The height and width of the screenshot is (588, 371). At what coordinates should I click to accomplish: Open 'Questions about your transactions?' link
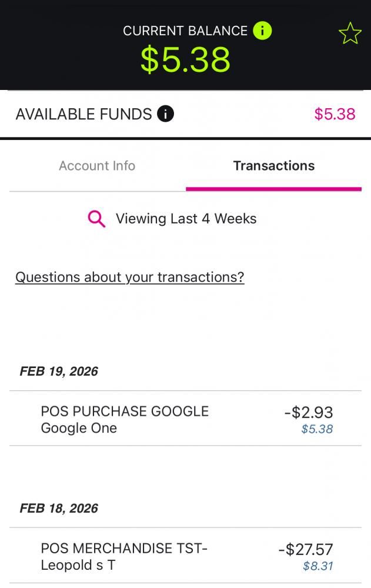coord(129,277)
